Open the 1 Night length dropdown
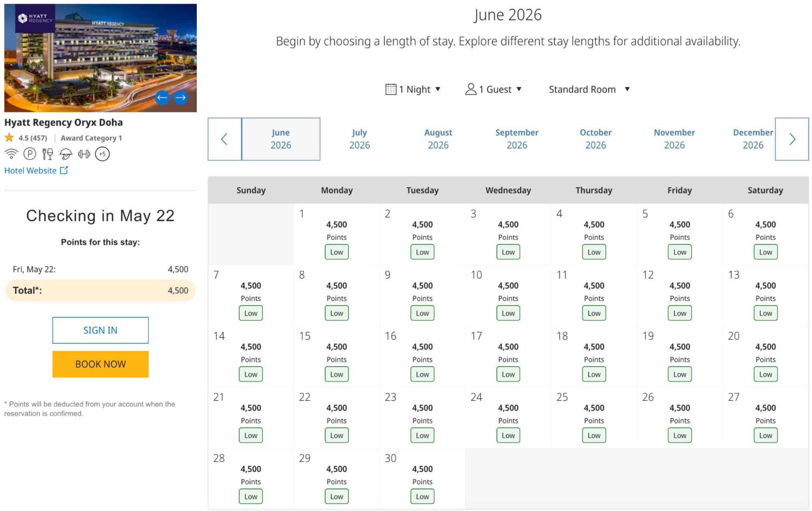The width and height of the screenshot is (812, 511). click(x=413, y=89)
